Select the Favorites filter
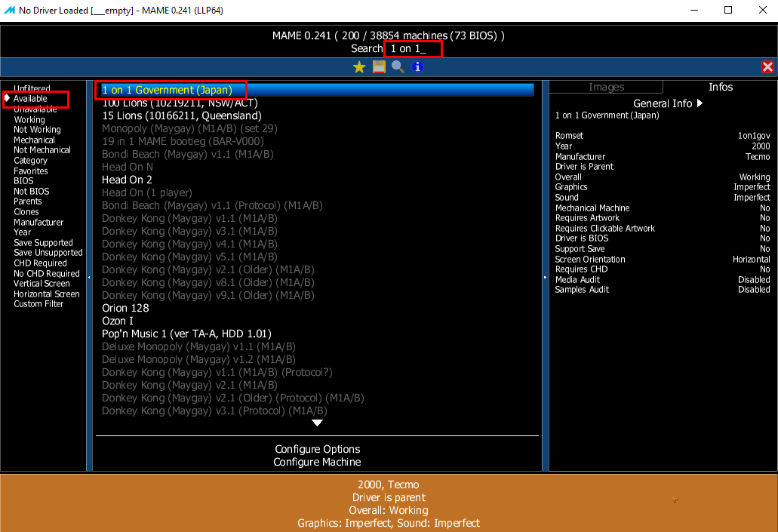This screenshot has width=778, height=532. (x=31, y=171)
